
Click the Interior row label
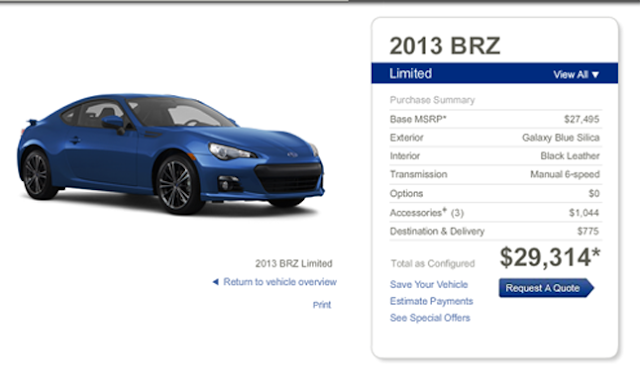pos(405,156)
